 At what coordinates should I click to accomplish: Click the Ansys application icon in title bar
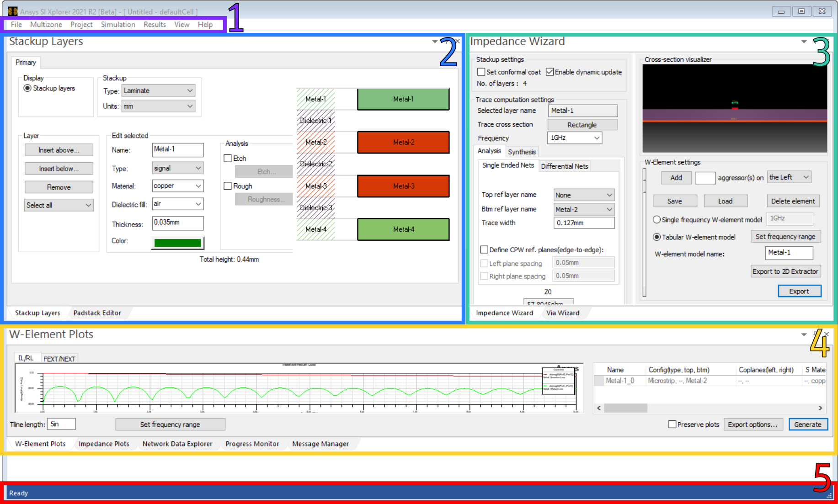click(x=12, y=11)
